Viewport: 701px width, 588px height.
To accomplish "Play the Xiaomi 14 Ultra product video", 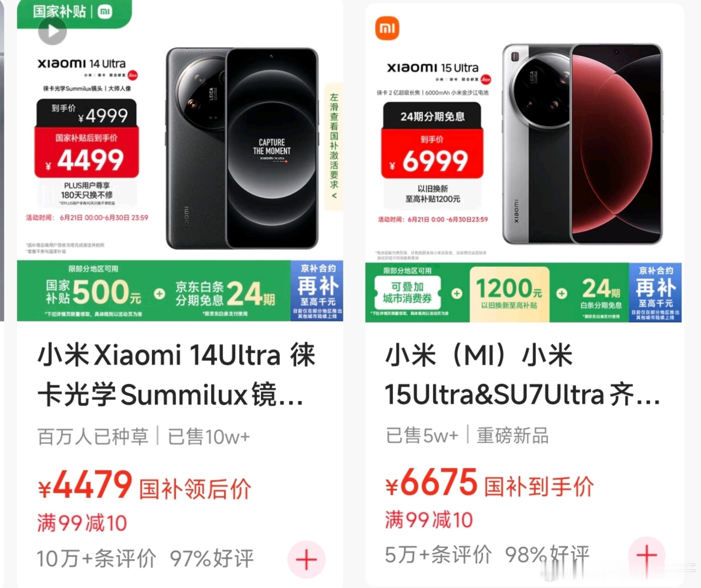I will point(52,31).
